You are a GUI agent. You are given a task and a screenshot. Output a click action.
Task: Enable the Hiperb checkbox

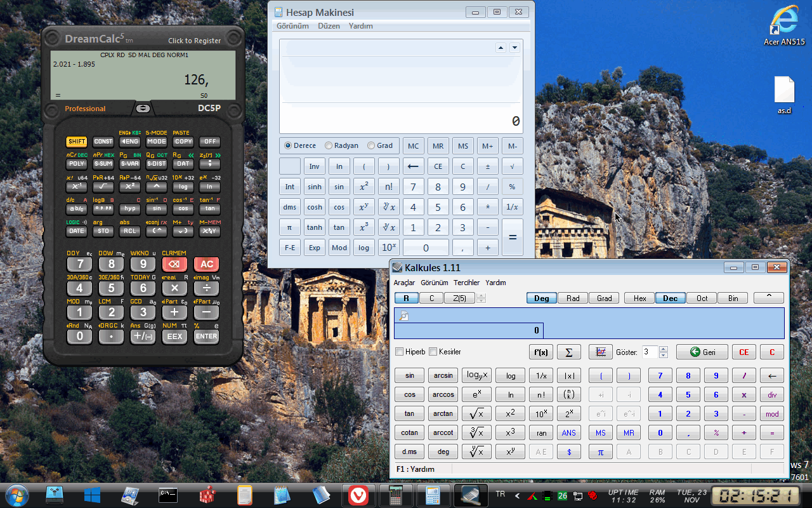click(x=410, y=352)
